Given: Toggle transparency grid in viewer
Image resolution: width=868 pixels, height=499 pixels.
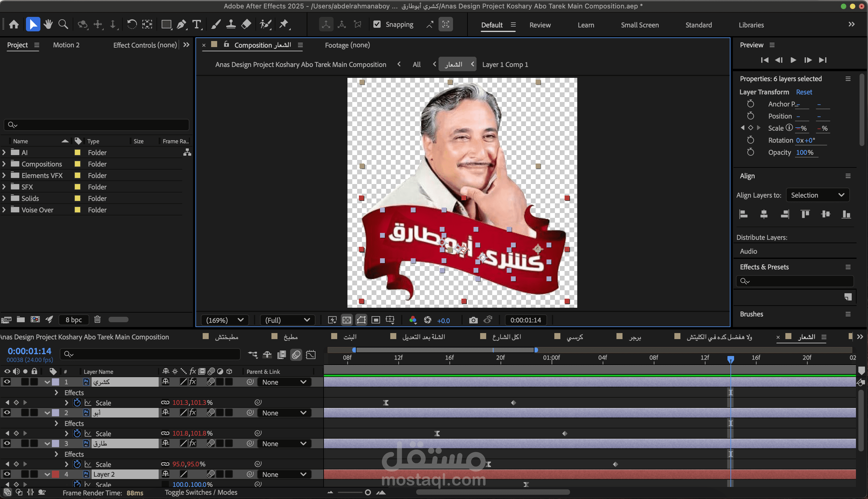Looking at the screenshot, I should pyautogui.click(x=347, y=320).
